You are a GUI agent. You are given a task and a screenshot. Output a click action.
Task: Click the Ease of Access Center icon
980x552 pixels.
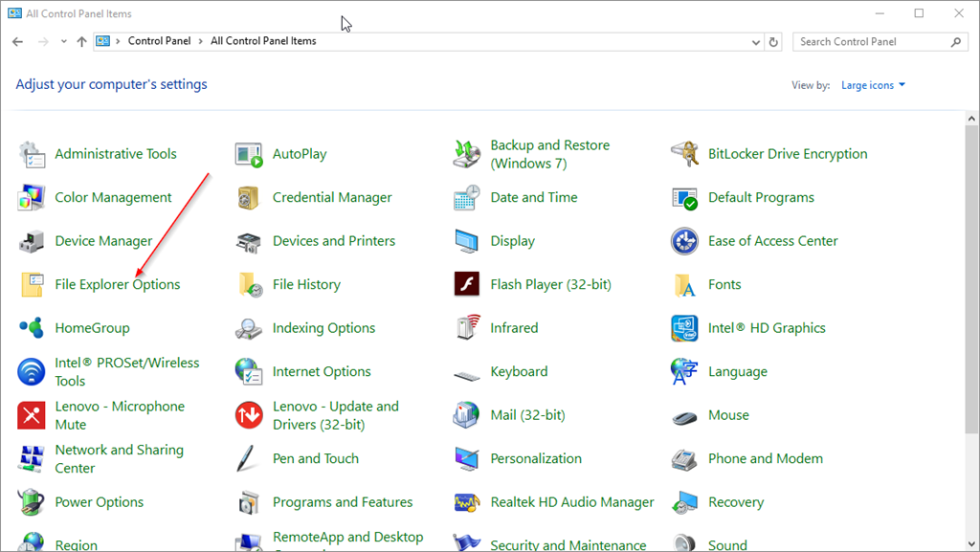[684, 241]
